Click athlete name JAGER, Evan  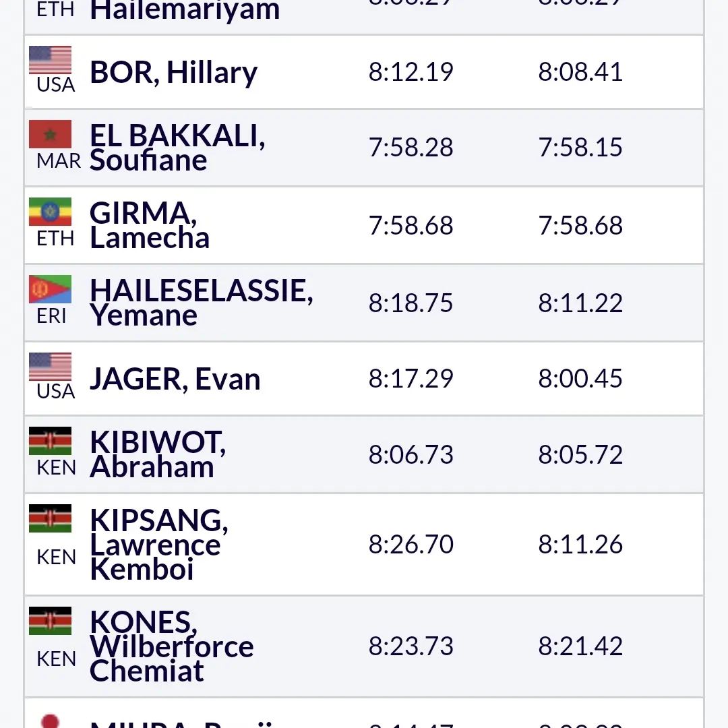click(x=175, y=379)
